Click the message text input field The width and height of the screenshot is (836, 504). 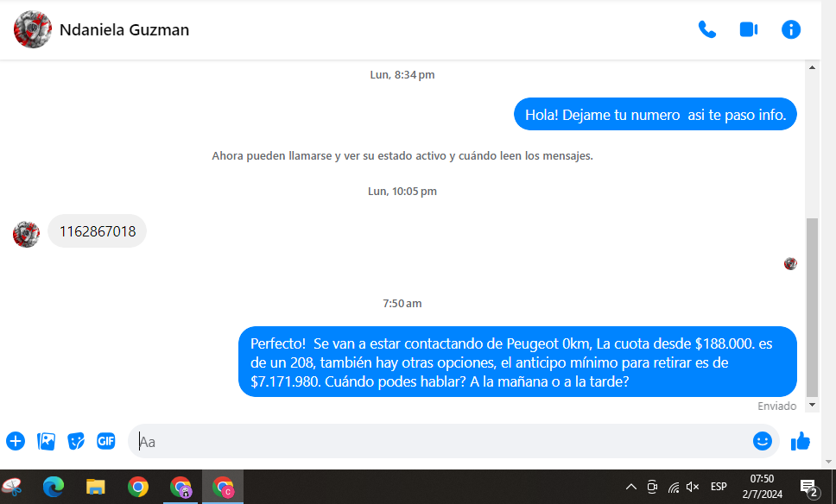tap(432, 441)
